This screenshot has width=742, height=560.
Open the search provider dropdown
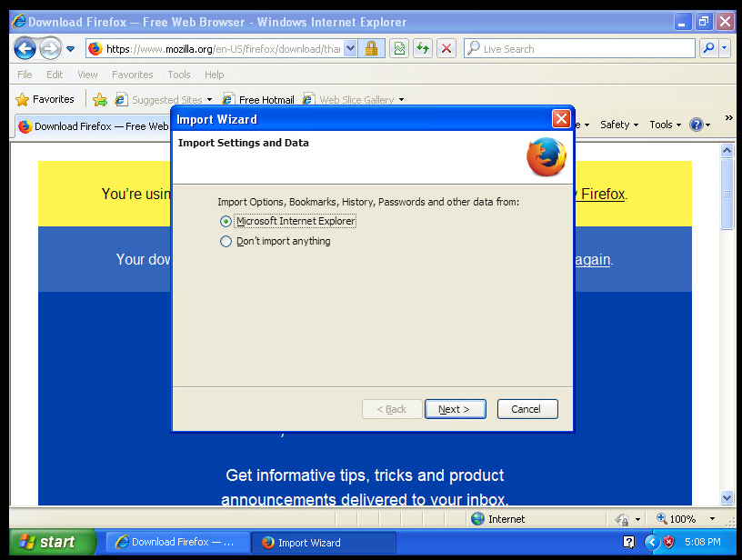point(724,48)
